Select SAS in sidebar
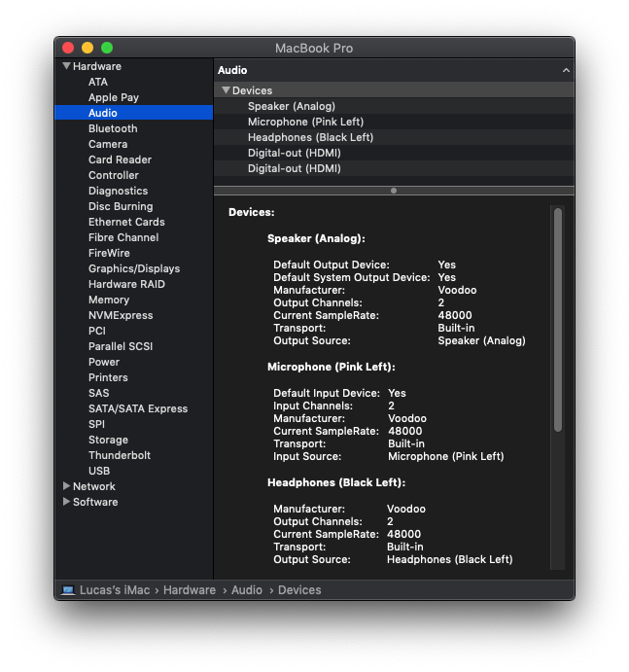This screenshot has width=629, height=672. point(99,393)
